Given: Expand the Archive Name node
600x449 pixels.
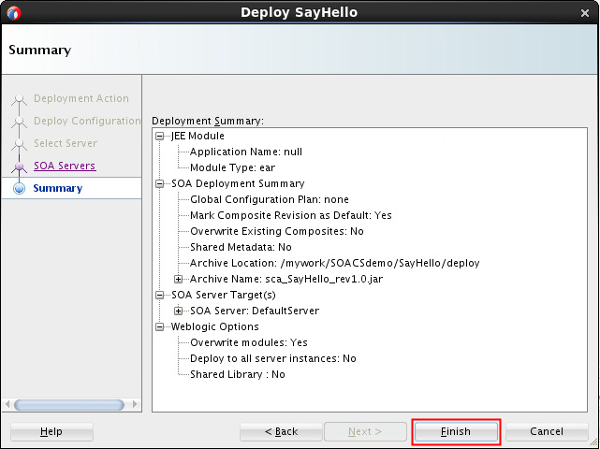Looking at the screenshot, I should pos(179,279).
